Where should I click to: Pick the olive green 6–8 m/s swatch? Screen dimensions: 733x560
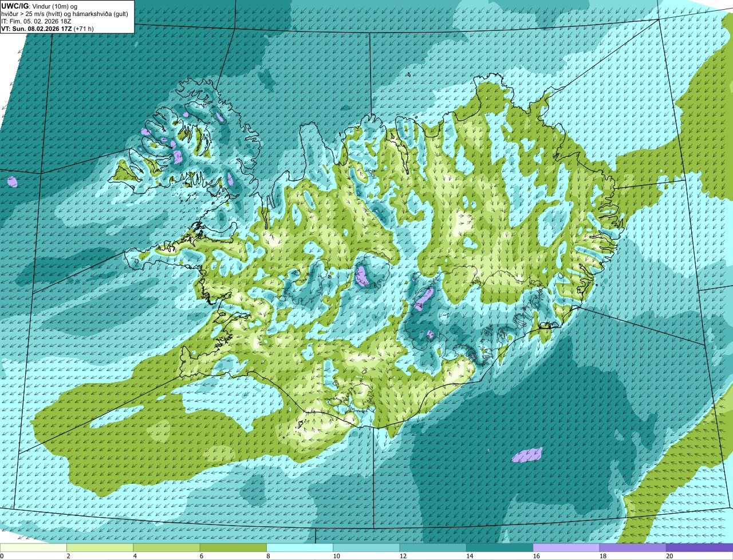point(233,548)
